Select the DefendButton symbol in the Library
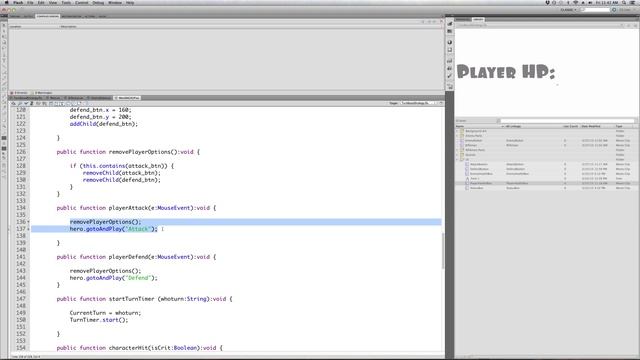640x360 pixels. click(x=478, y=169)
